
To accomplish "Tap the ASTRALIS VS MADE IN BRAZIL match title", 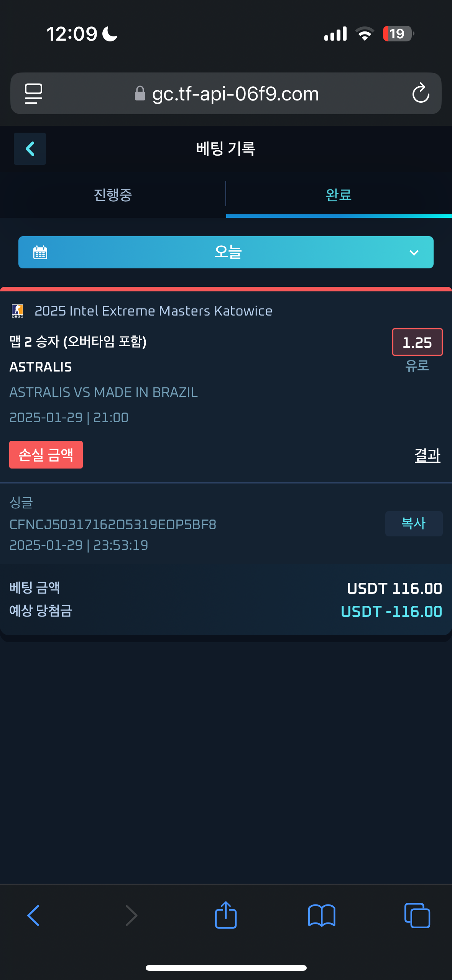I will (x=104, y=392).
